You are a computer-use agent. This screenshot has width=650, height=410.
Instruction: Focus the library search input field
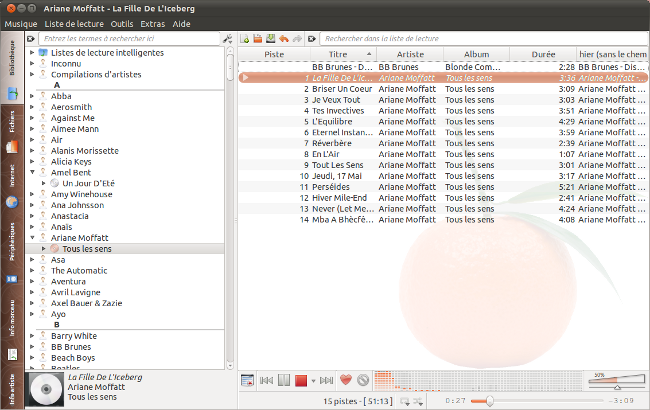coord(129,39)
